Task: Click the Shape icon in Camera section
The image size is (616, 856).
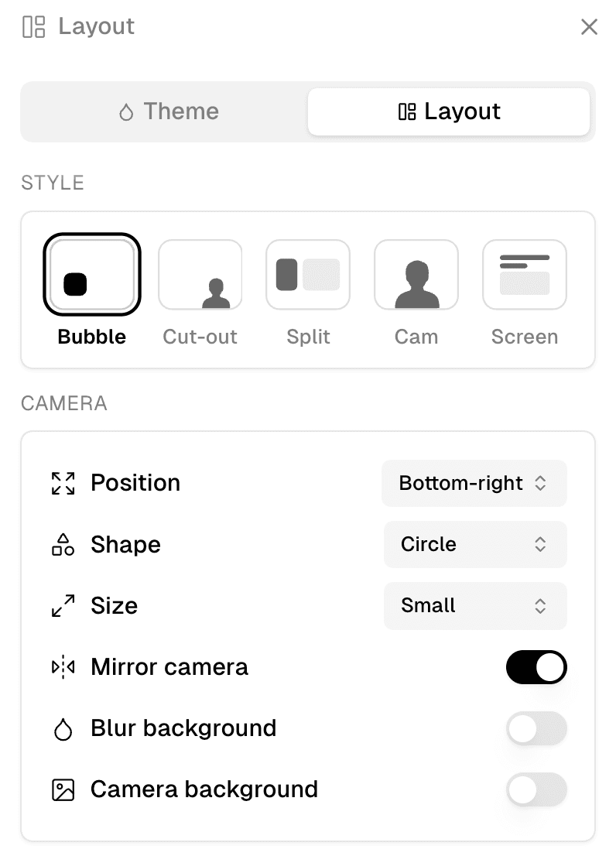Action: [63, 544]
